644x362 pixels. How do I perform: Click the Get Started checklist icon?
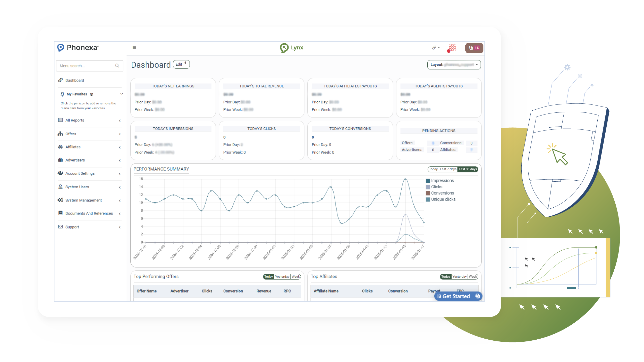477,296
